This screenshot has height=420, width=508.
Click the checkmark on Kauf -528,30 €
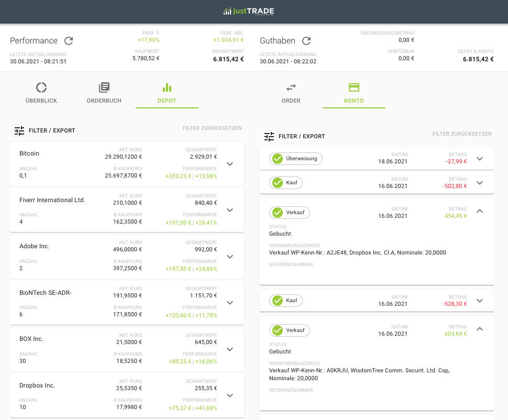[278, 301]
